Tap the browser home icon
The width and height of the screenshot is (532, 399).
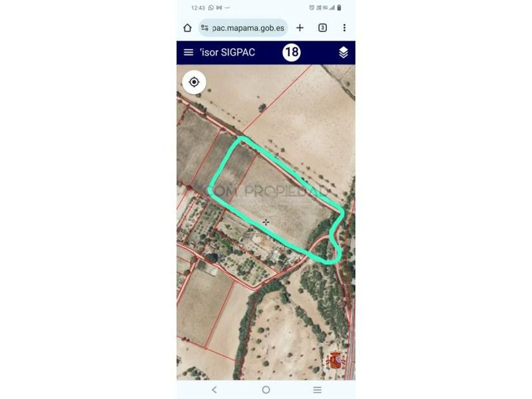[x=187, y=28]
